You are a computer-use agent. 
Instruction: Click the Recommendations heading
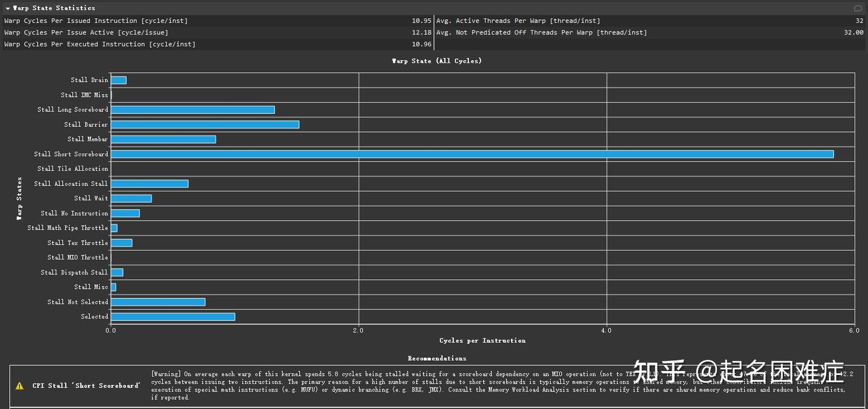click(437, 358)
